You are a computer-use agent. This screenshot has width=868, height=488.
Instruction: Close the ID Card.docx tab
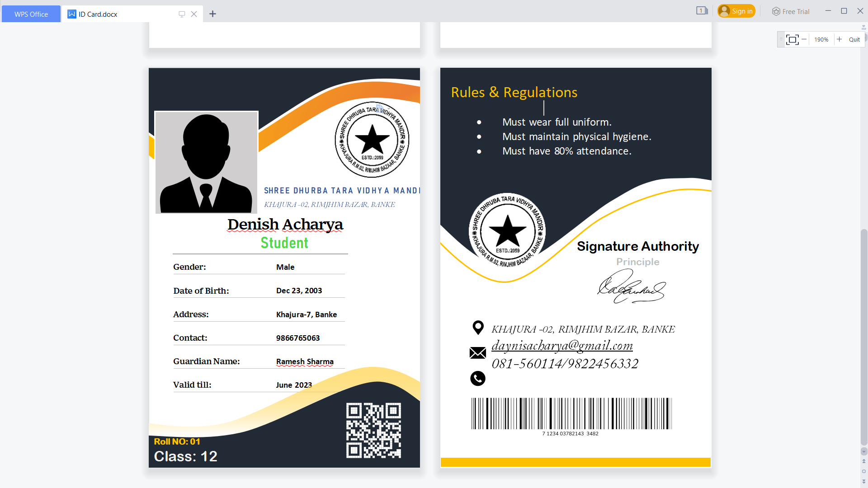(x=194, y=14)
